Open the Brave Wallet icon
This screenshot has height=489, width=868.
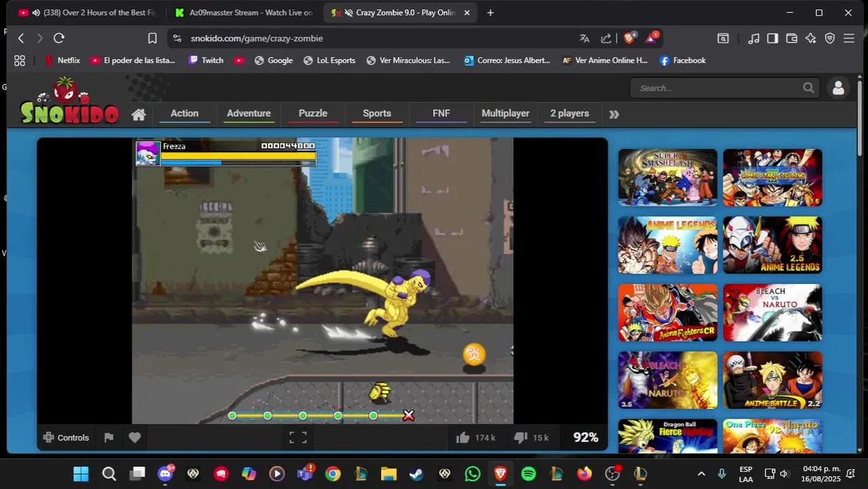pos(791,38)
